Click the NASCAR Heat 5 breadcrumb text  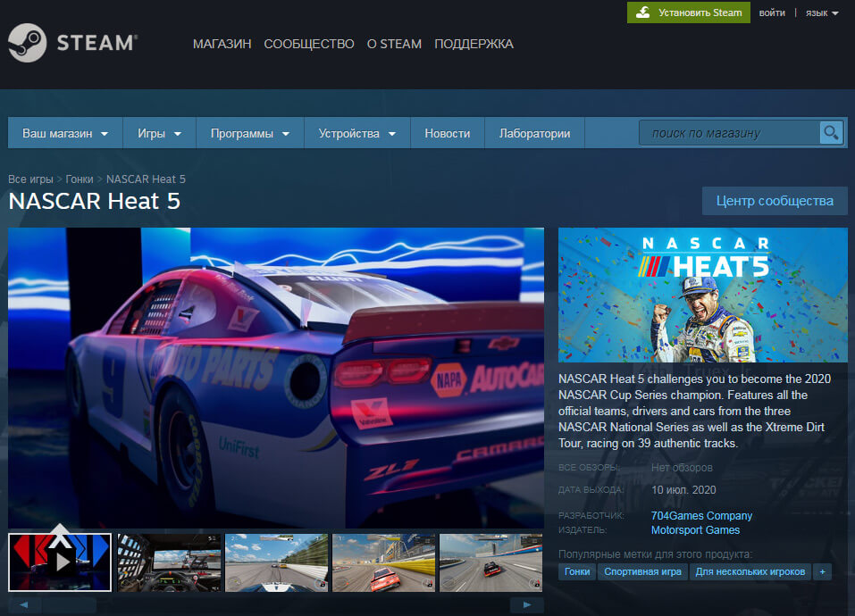pyautogui.click(x=146, y=179)
